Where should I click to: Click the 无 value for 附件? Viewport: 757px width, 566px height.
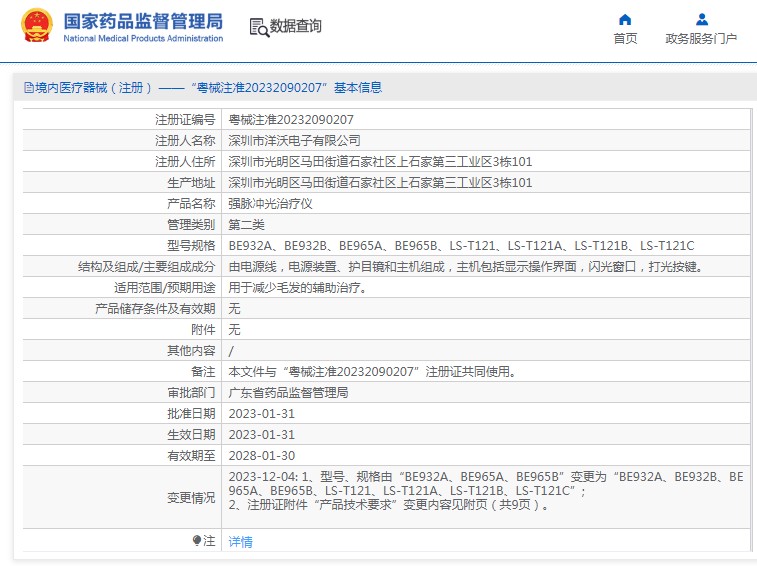234,330
